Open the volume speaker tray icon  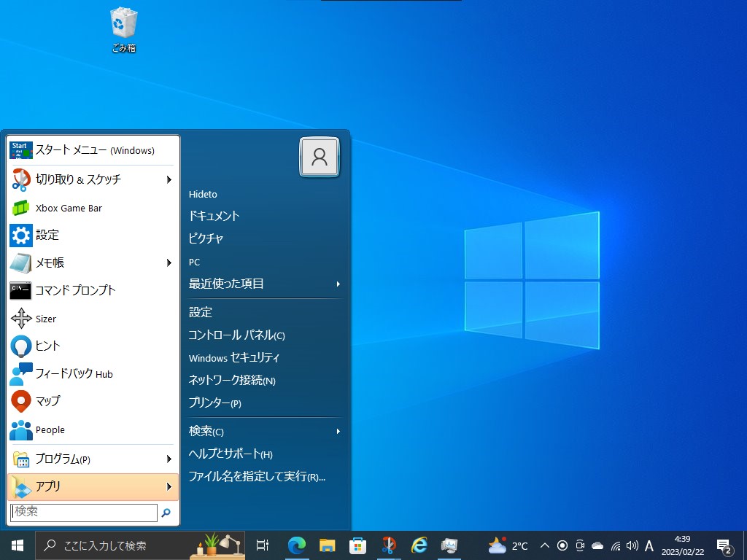(x=632, y=545)
